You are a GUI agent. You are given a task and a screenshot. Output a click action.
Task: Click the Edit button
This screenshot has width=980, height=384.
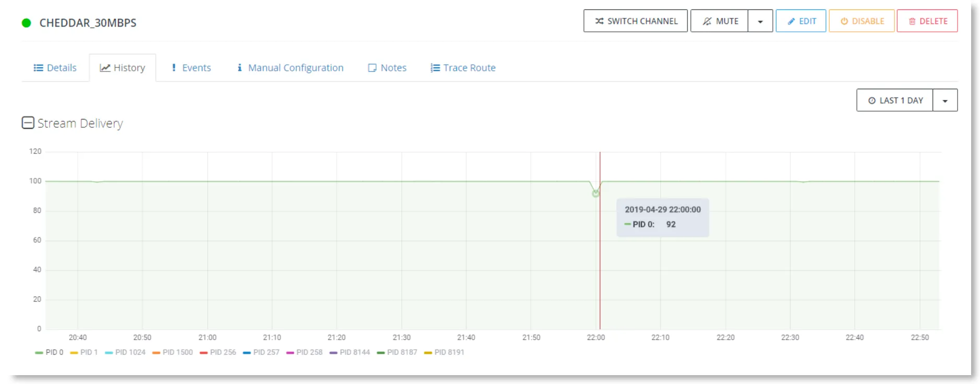point(801,21)
